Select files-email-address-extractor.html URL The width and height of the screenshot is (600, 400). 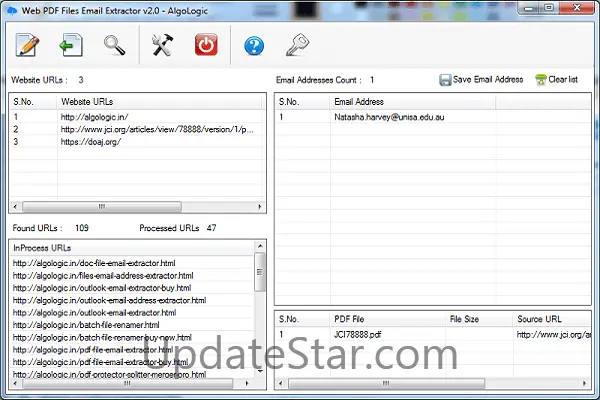103,276
